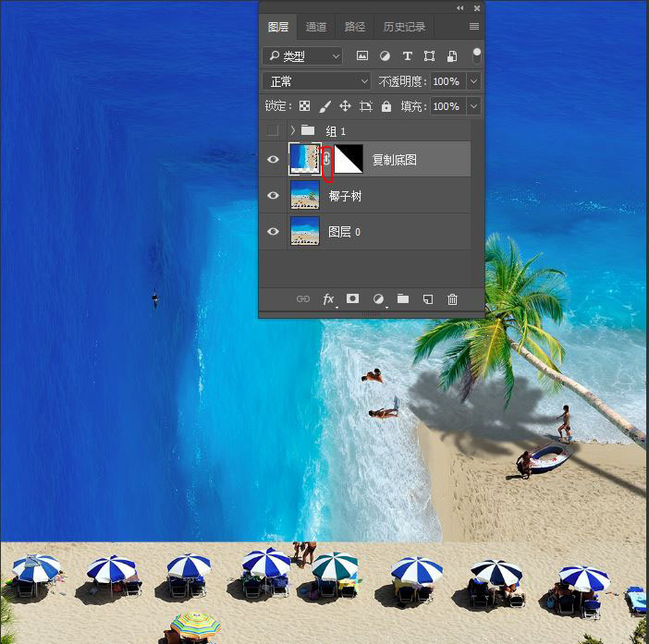Click the 不透明度 100% value field

447,81
